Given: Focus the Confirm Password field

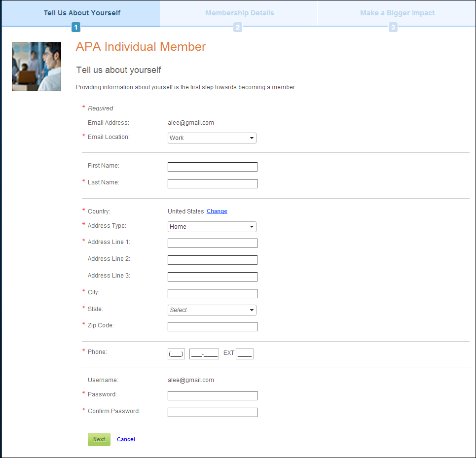Looking at the screenshot, I should [x=213, y=413].
